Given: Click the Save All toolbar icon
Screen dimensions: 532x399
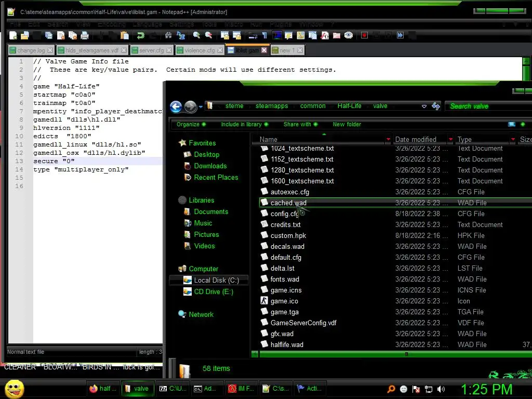Looking at the screenshot, I should pyautogui.click(x=49, y=35).
